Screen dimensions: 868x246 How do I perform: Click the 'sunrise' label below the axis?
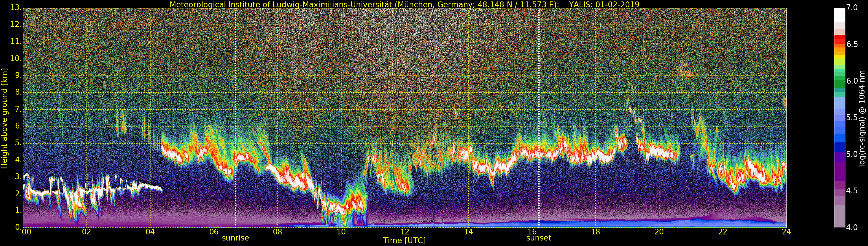(236, 238)
